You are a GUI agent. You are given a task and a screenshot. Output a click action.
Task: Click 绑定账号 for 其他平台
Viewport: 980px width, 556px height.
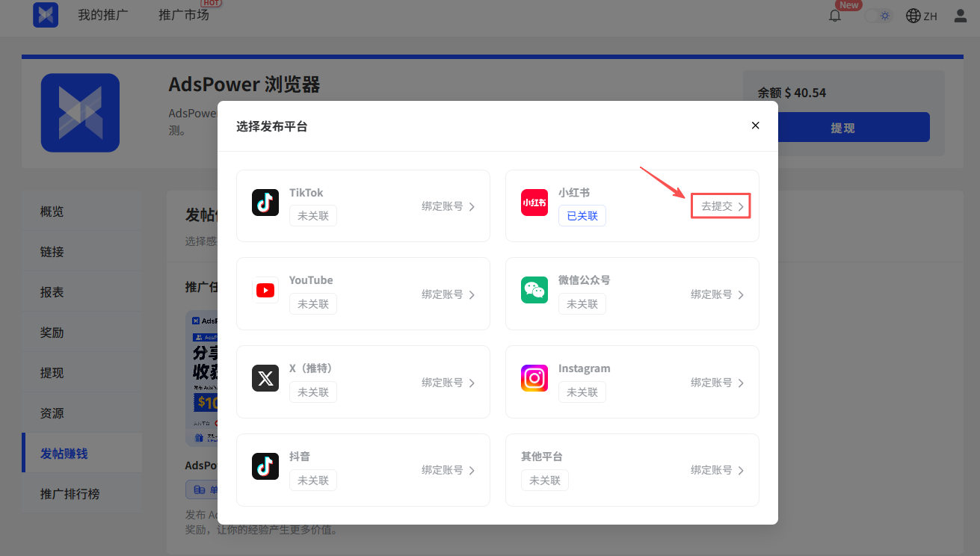click(x=718, y=470)
